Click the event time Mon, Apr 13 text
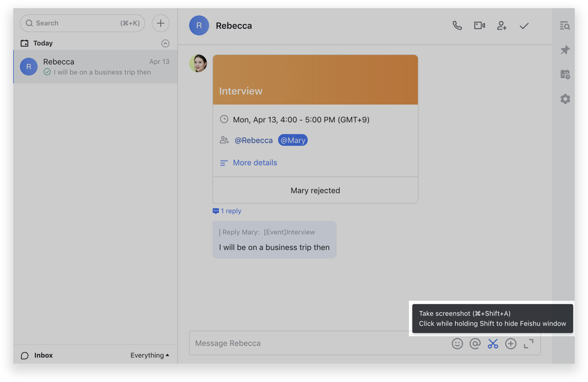Viewport: 588px width, 382px height. tap(301, 120)
